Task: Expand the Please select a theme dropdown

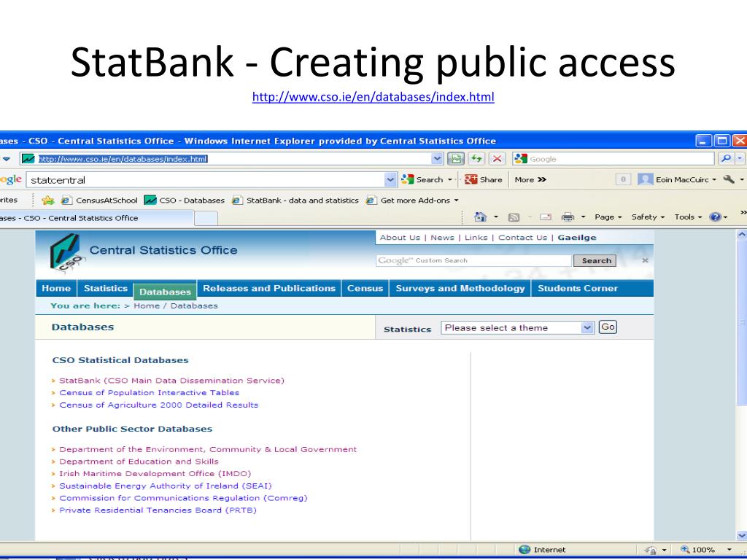Action: coord(588,327)
